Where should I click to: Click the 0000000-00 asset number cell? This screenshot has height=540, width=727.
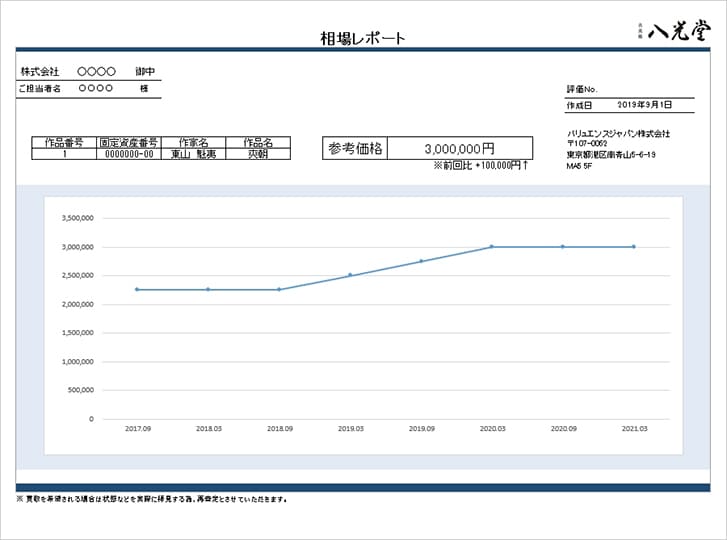(x=129, y=154)
